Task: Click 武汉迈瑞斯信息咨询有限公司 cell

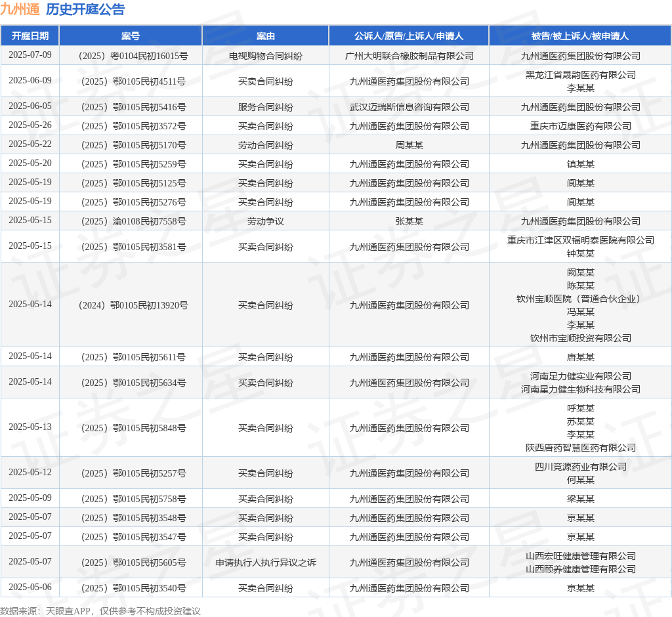Action: [x=409, y=107]
